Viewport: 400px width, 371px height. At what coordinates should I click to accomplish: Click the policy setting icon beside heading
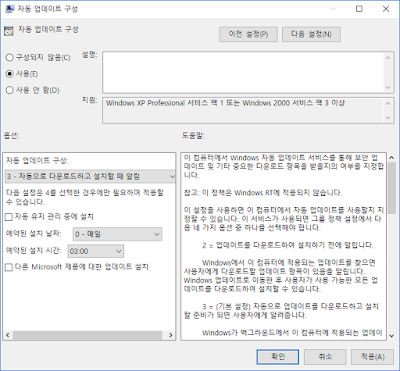(9, 31)
